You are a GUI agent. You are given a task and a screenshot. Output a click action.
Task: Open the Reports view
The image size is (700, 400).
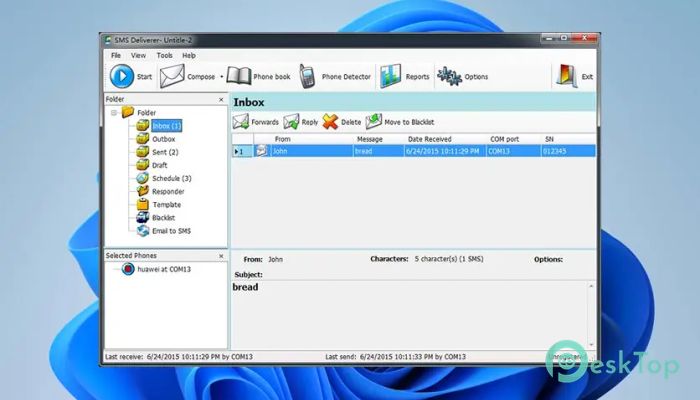[x=390, y=76]
